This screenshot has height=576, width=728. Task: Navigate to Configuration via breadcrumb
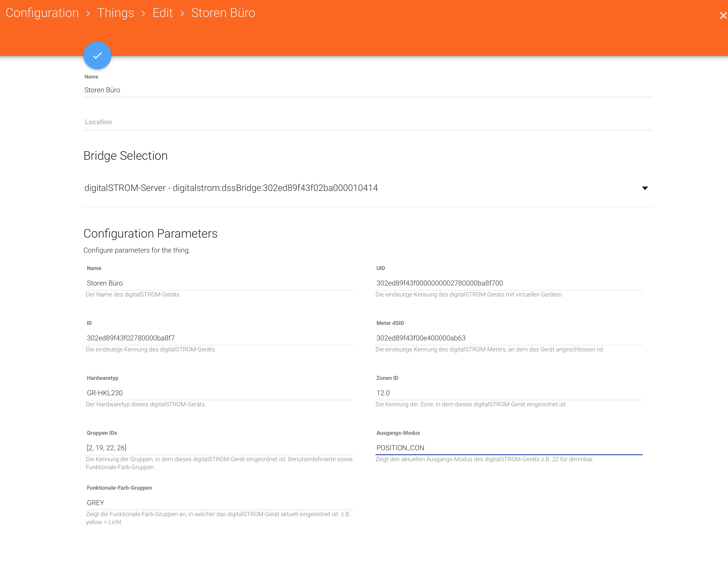click(x=42, y=13)
